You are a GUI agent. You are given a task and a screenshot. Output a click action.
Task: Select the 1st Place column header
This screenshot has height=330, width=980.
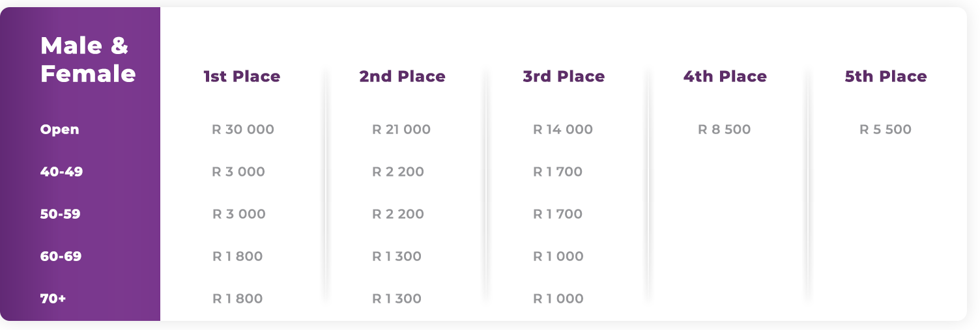tap(242, 76)
